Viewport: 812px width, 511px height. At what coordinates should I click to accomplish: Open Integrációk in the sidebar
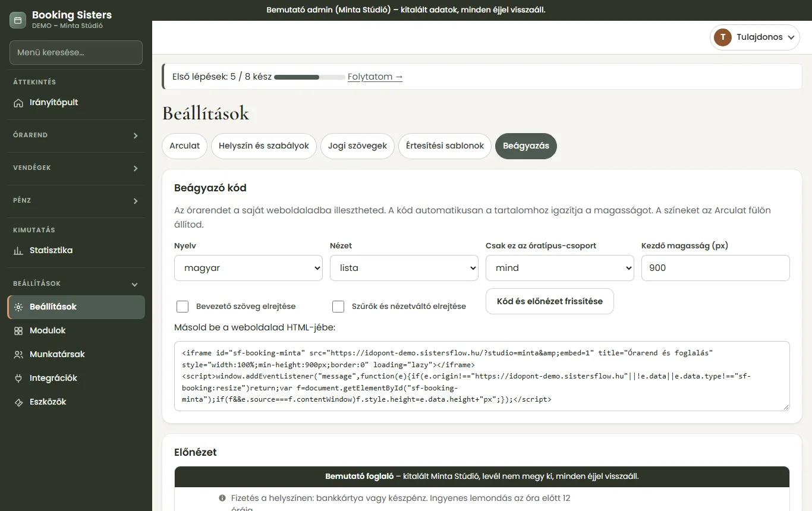[76, 378]
